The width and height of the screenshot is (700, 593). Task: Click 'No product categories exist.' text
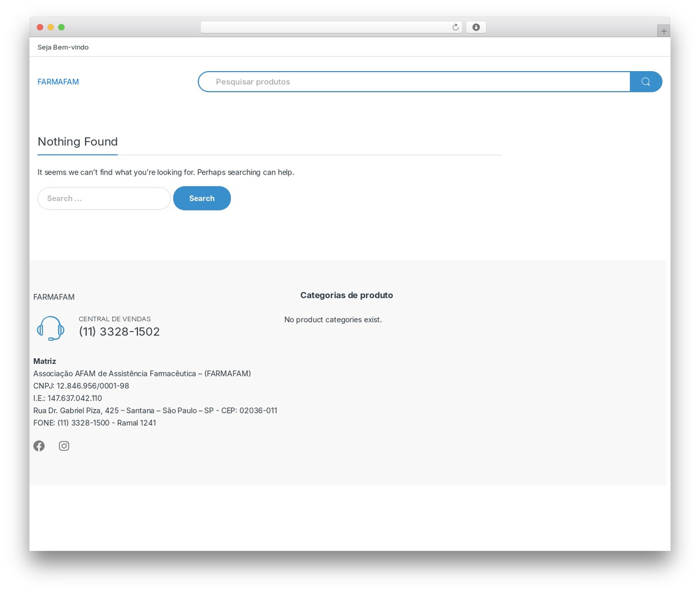[333, 319]
